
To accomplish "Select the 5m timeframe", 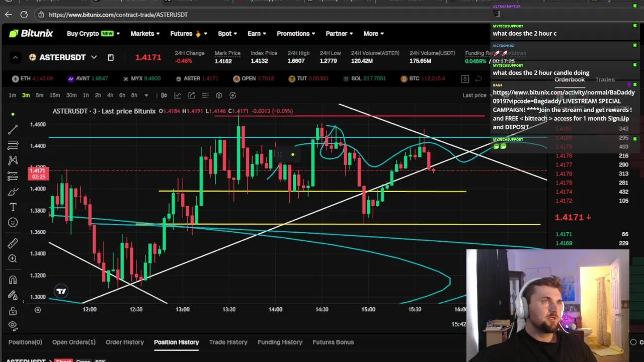I will click(39, 95).
